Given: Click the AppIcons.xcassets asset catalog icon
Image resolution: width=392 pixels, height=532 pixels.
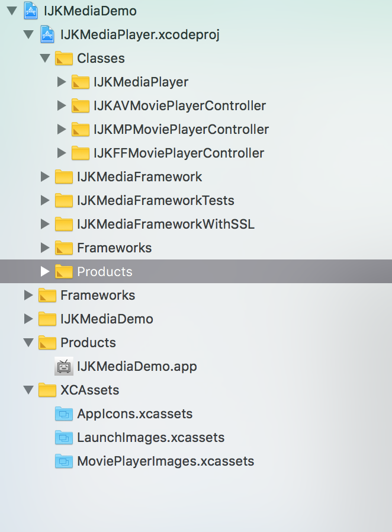Looking at the screenshot, I should (64, 414).
